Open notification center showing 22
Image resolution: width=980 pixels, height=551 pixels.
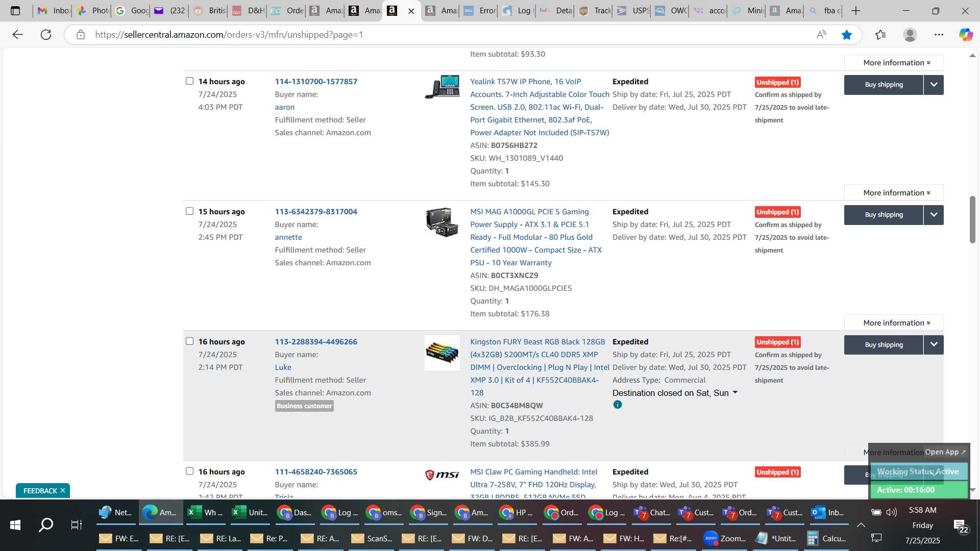point(960,525)
